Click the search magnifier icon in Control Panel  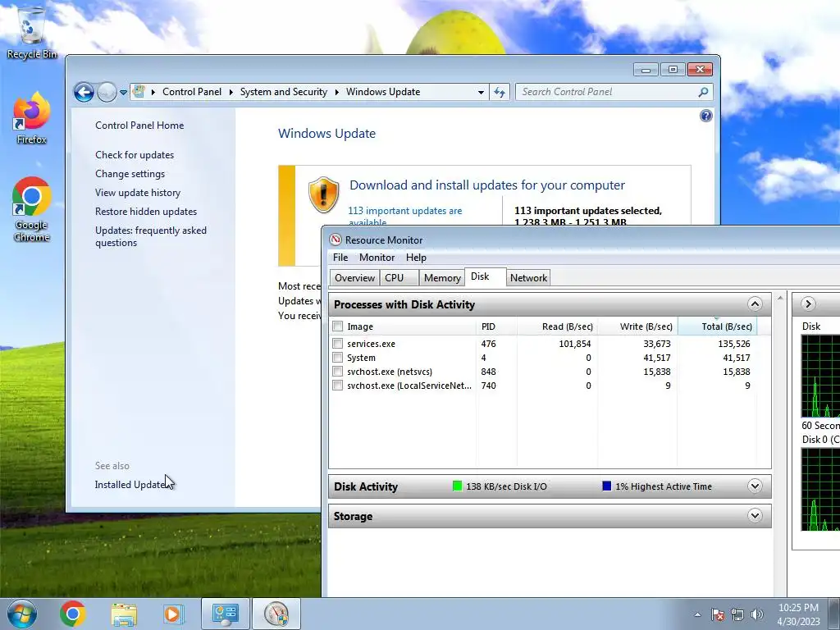(703, 92)
